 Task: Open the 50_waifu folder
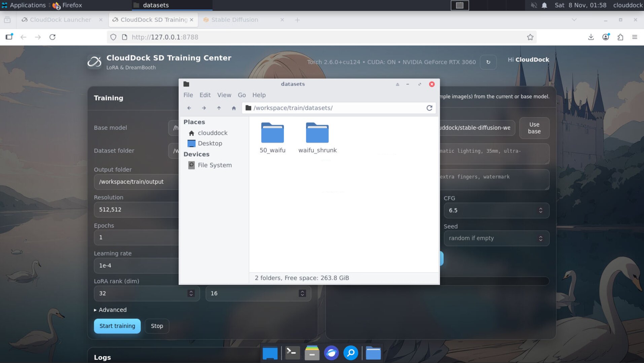click(272, 138)
